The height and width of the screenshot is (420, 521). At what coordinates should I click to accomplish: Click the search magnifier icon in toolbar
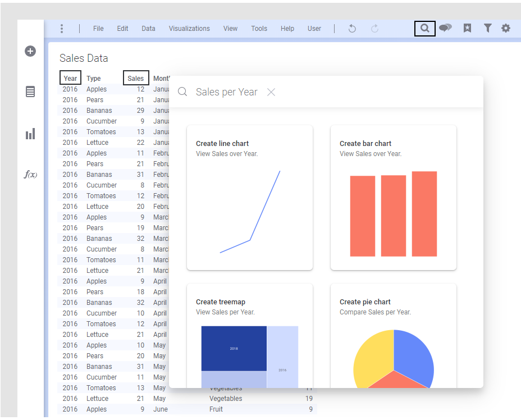[425, 28]
